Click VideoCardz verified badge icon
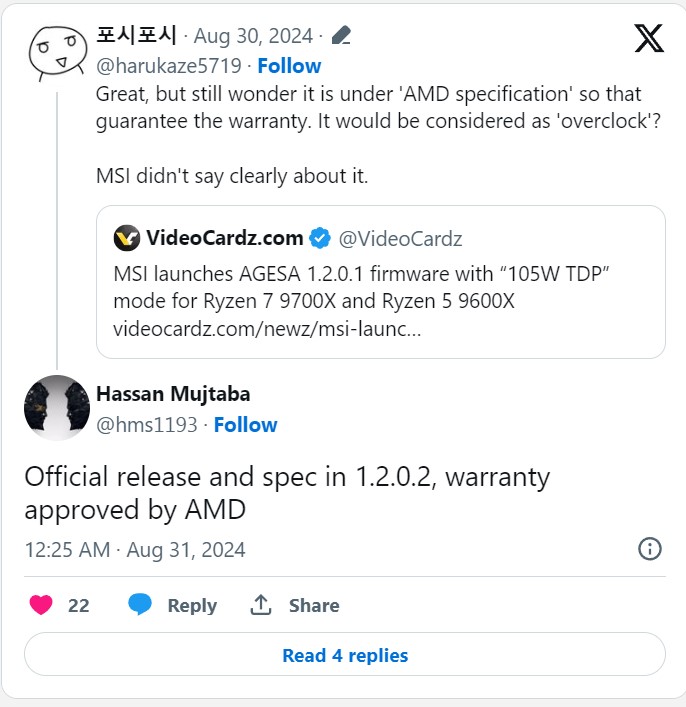The image size is (686, 707). point(320,238)
